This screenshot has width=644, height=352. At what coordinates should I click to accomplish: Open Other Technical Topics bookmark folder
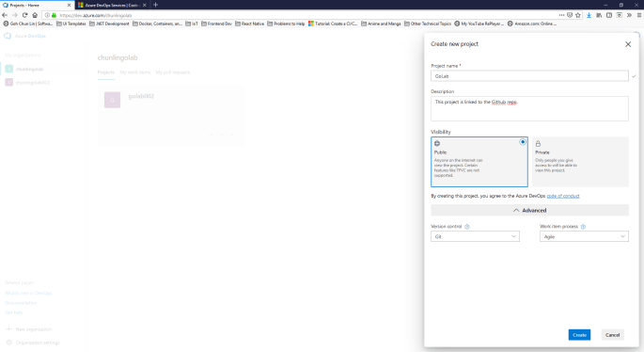[x=428, y=24]
